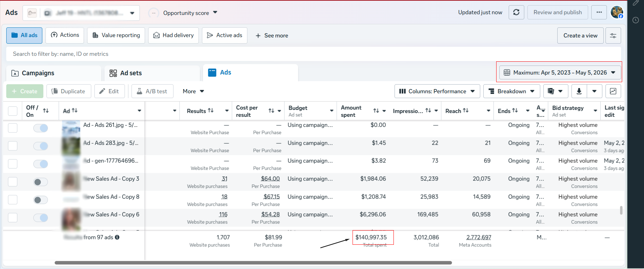Open the view settings sliders icon
Image resolution: width=644 pixels, height=269 pixels.
[x=613, y=36]
